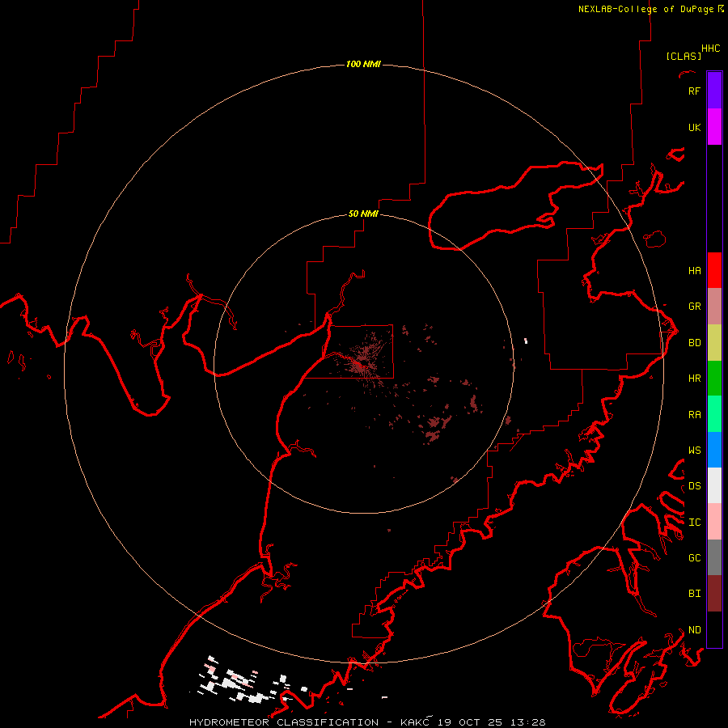Click the BD legend label
The image size is (728, 728).
[694, 342]
